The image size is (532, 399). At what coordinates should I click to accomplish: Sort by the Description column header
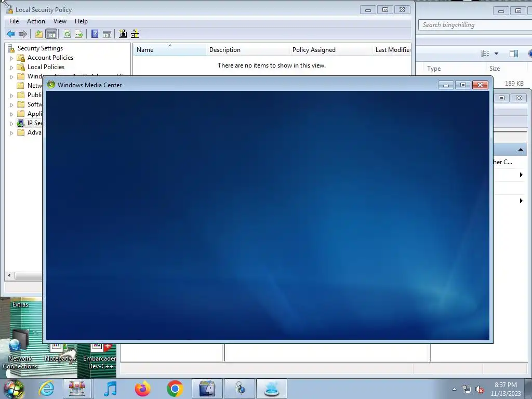coord(247,49)
